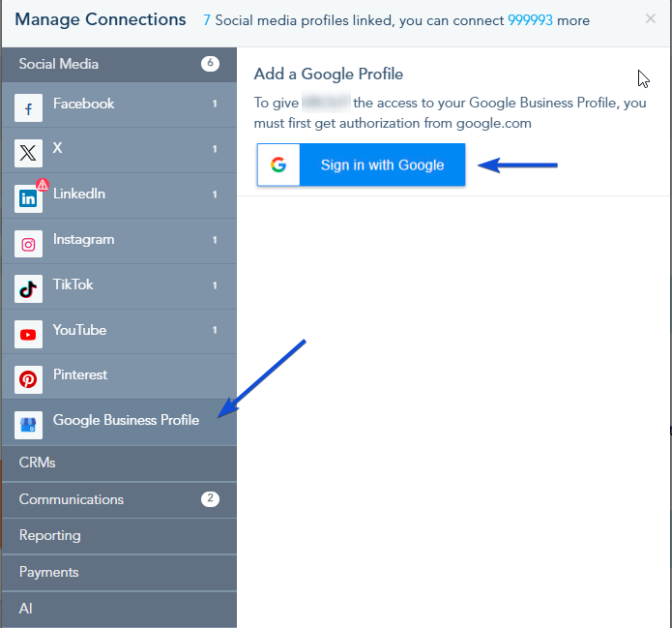
Task: Click the TikTok connection count 1
Action: [215, 285]
